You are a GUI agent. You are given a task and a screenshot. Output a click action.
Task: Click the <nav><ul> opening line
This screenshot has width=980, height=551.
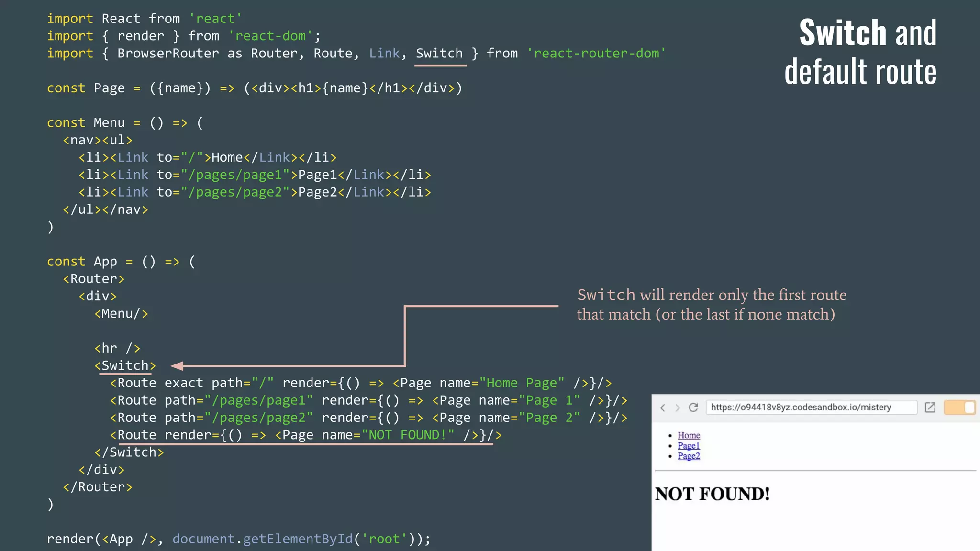(98, 140)
